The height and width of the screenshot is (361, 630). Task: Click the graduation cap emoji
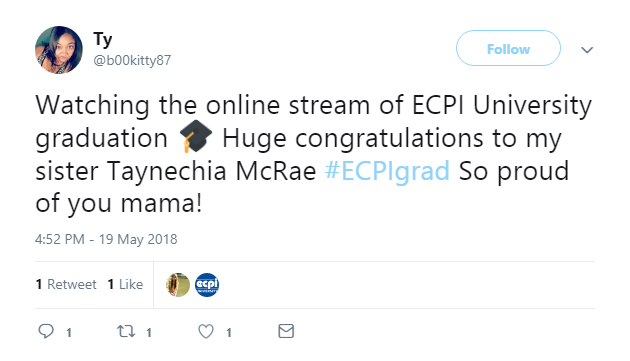point(195,137)
